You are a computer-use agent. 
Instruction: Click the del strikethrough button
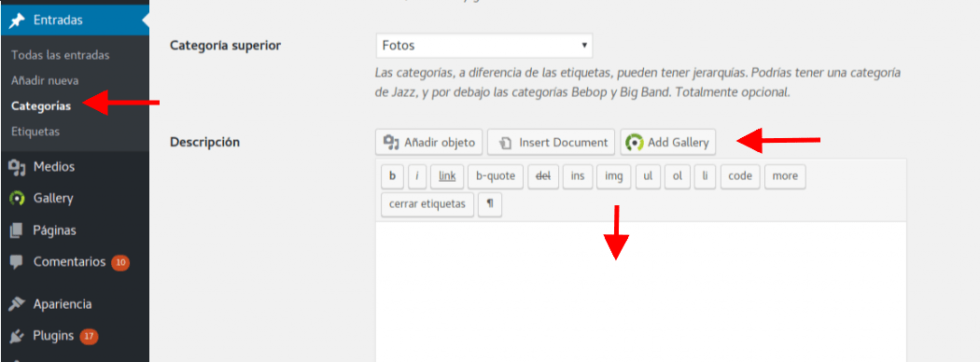[x=543, y=176]
